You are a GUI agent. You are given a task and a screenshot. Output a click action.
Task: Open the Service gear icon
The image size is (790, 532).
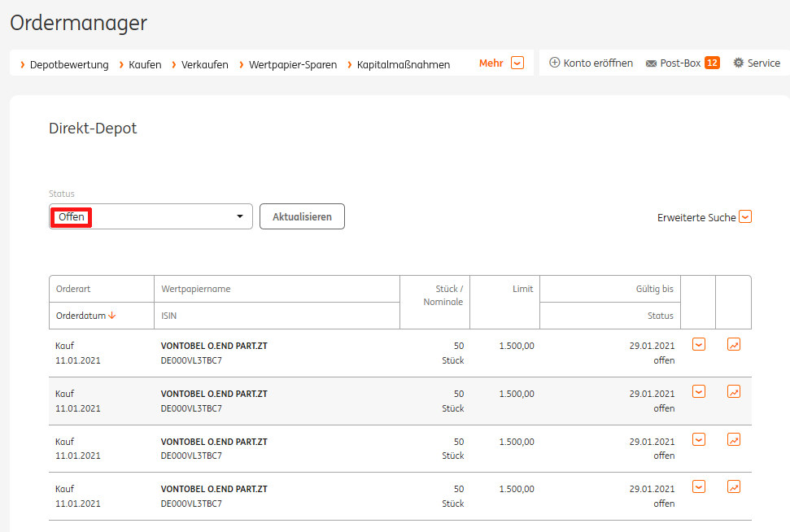pos(738,63)
